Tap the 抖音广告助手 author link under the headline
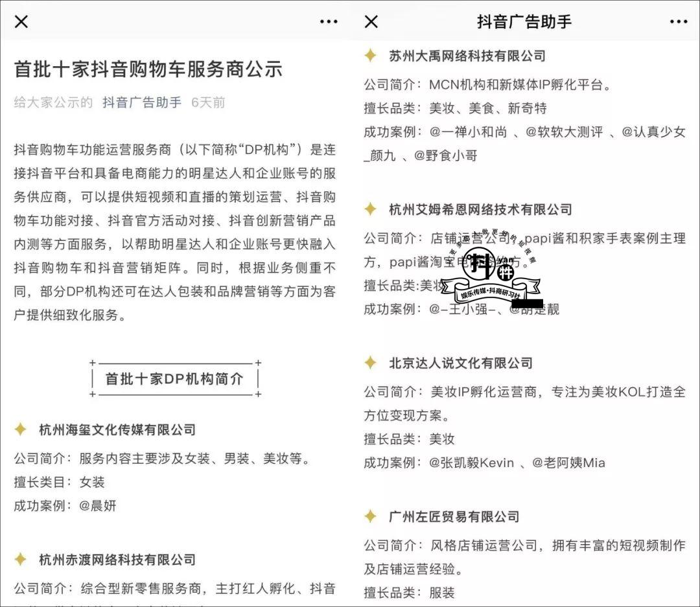700x607 pixels. coord(142,102)
